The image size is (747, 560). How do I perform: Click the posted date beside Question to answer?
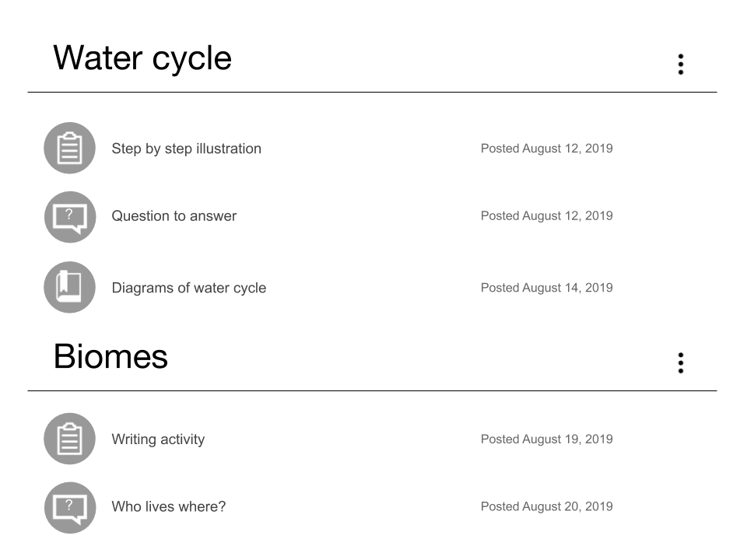[546, 215]
